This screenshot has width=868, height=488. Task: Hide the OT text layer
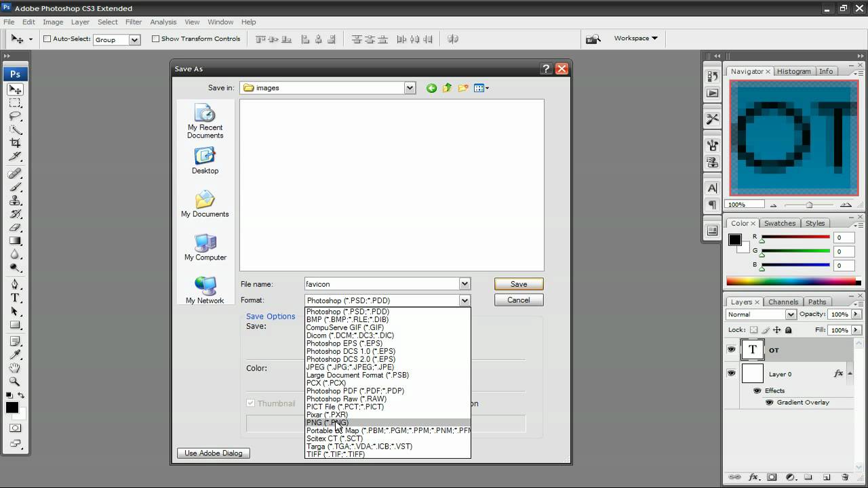coord(731,350)
